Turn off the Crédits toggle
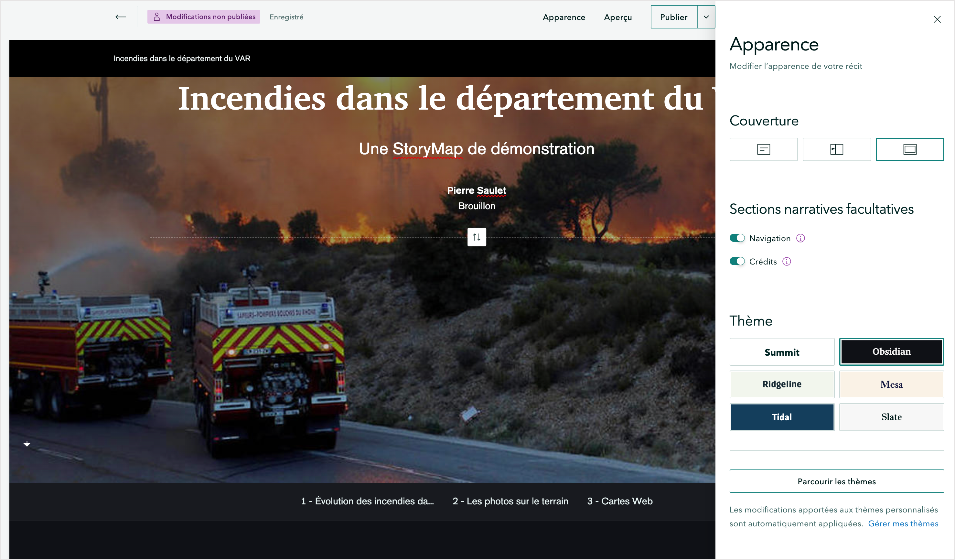This screenshot has height=560, width=955. pyautogui.click(x=737, y=262)
